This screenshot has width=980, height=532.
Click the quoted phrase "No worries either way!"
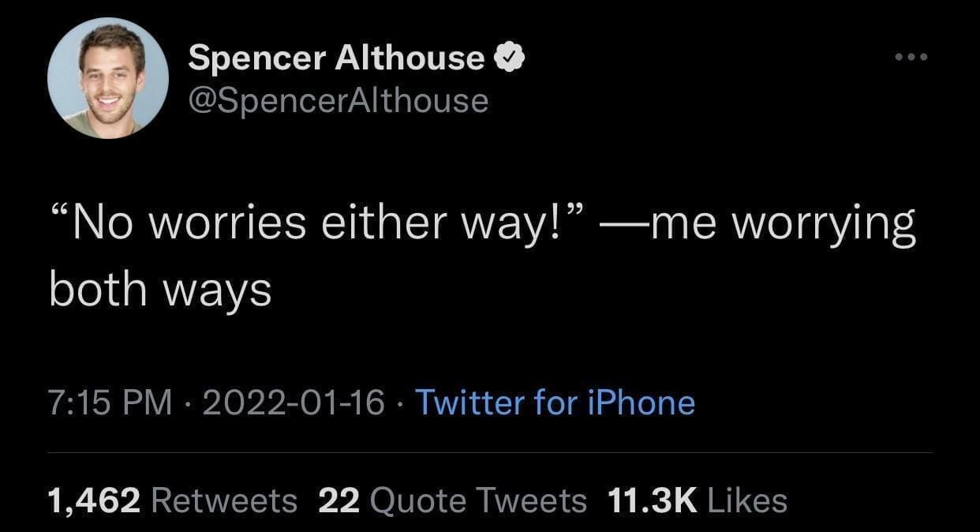point(314,226)
